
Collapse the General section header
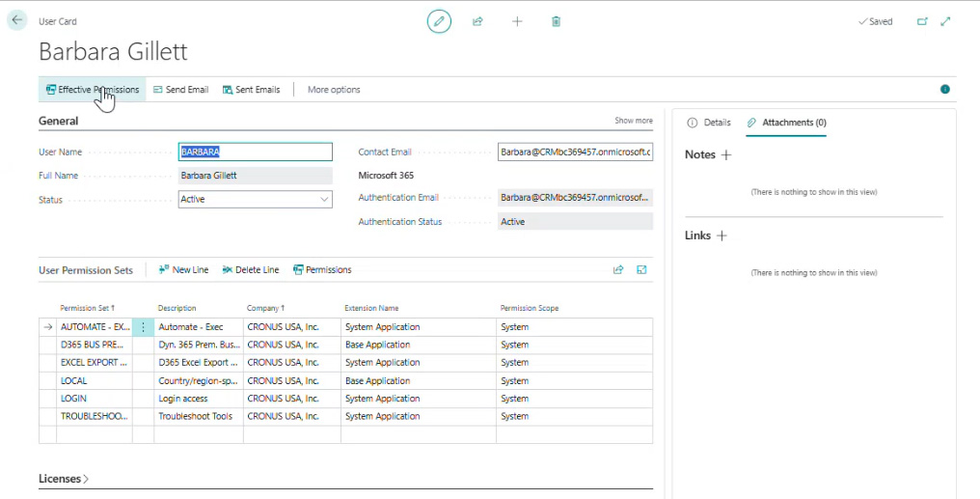point(58,121)
